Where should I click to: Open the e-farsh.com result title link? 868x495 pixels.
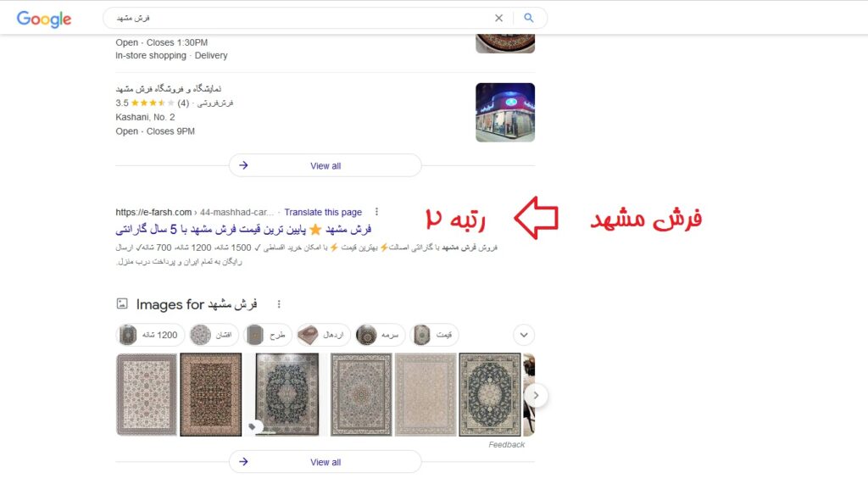243,229
